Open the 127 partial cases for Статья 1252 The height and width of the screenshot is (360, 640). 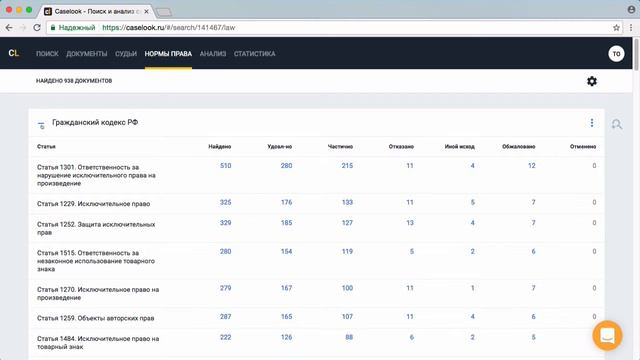[x=347, y=223]
